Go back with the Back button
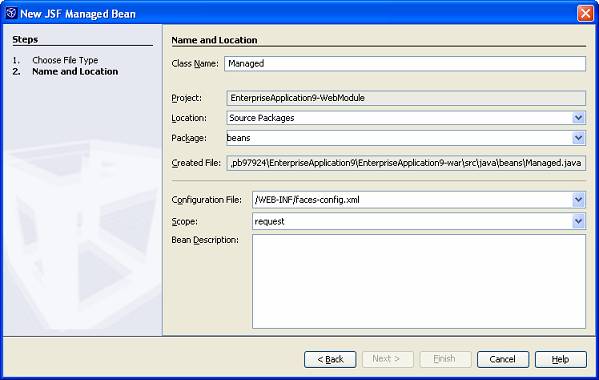 tap(330, 359)
